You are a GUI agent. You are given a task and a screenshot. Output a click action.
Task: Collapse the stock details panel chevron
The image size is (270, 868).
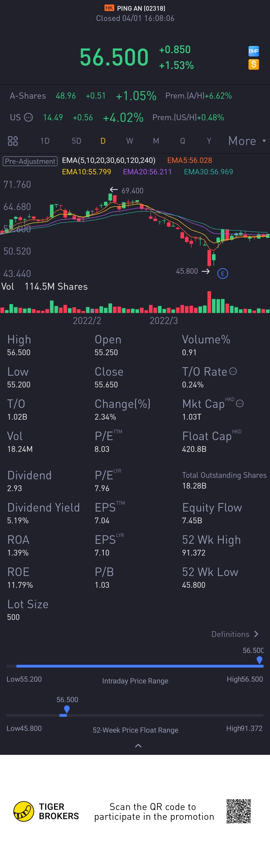(138, 746)
